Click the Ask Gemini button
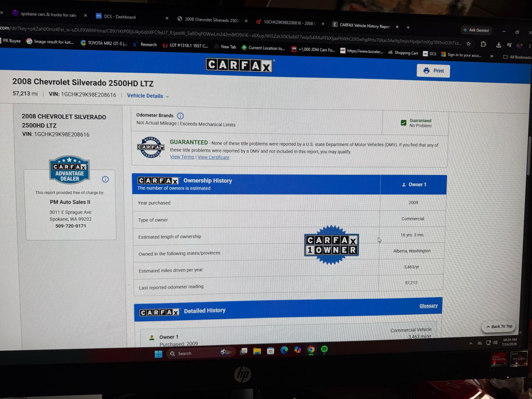532x399 pixels. coord(476,30)
